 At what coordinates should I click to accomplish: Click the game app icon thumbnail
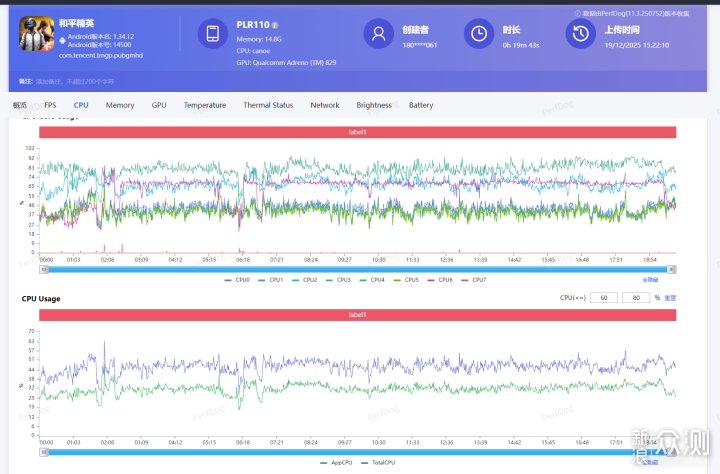[x=37, y=35]
